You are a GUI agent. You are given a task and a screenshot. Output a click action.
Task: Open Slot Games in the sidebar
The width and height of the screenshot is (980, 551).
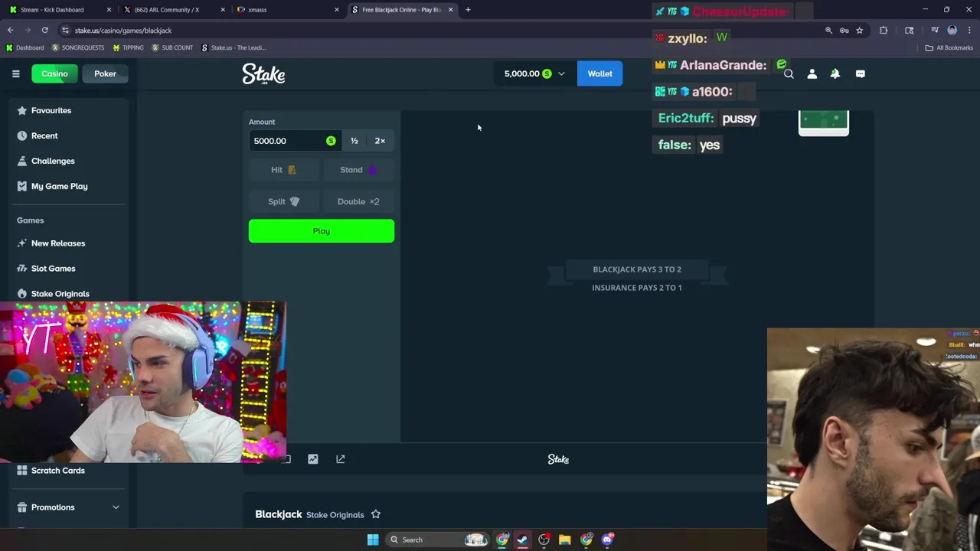click(x=53, y=269)
